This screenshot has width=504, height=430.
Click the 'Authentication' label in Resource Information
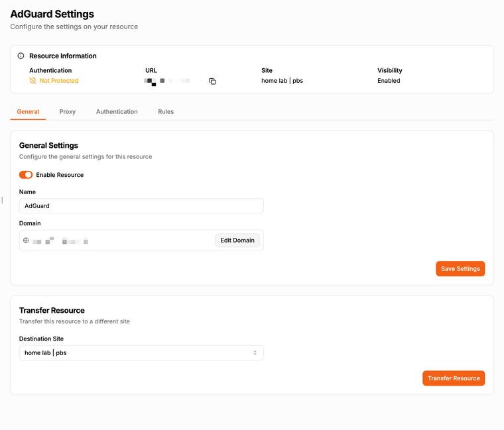click(x=50, y=70)
